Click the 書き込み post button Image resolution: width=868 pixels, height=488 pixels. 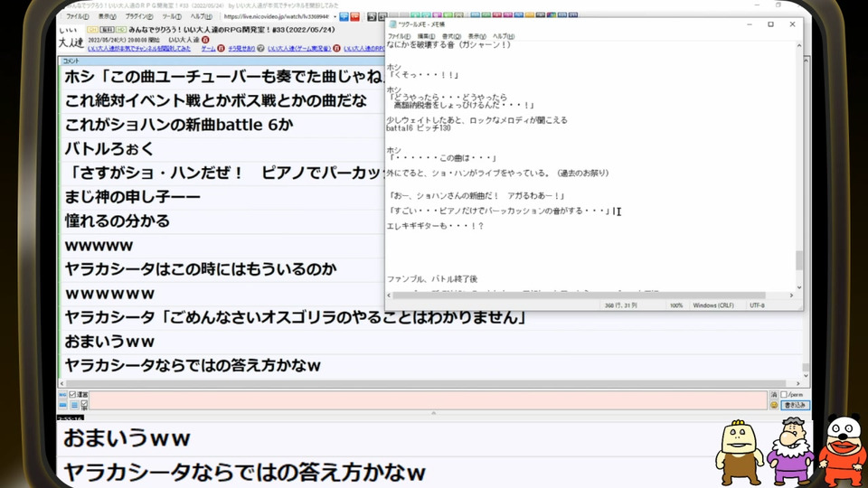(795, 405)
